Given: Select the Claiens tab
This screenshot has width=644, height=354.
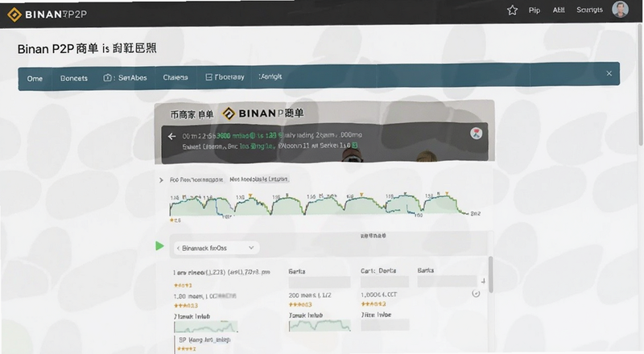Looking at the screenshot, I should tap(175, 77).
